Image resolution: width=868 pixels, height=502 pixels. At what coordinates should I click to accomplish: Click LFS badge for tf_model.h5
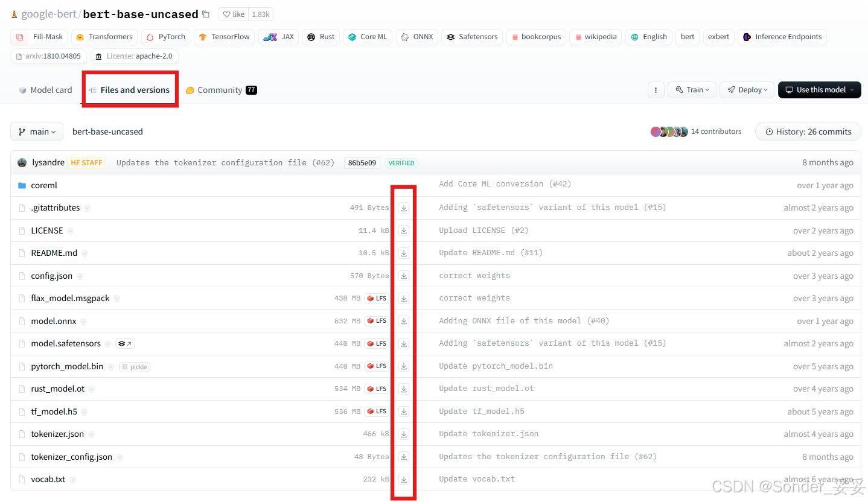tap(377, 411)
